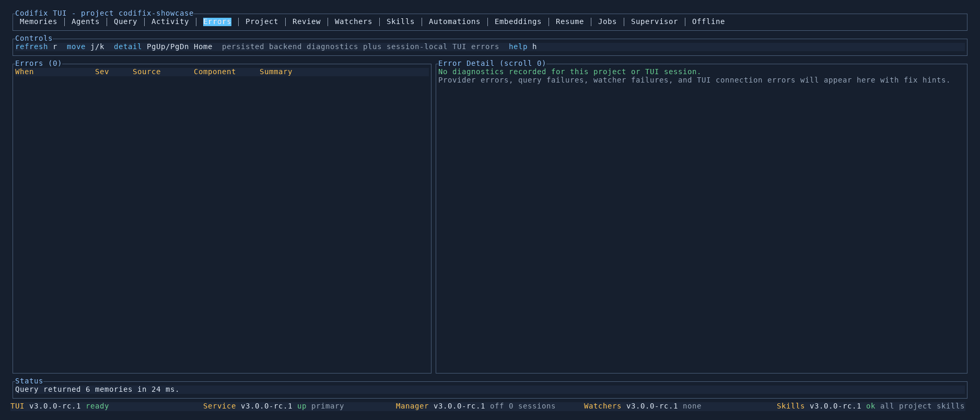Click the Watchers none status indicator
This screenshot has height=420, width=980.
pos(643,406)
